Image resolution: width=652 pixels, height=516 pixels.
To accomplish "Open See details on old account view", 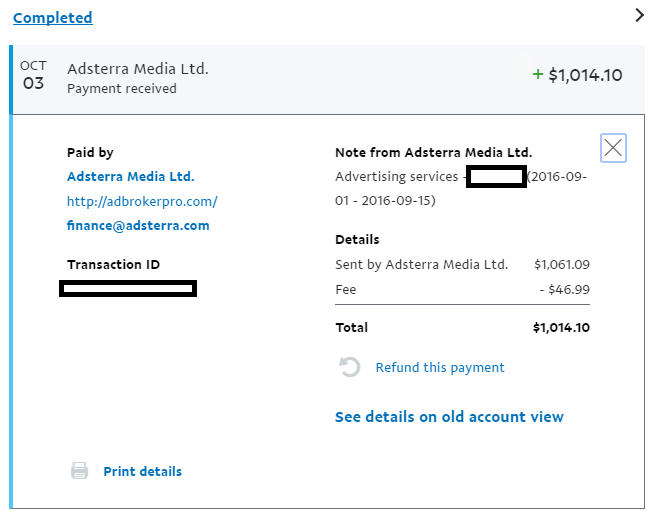I will click(449, 416).
